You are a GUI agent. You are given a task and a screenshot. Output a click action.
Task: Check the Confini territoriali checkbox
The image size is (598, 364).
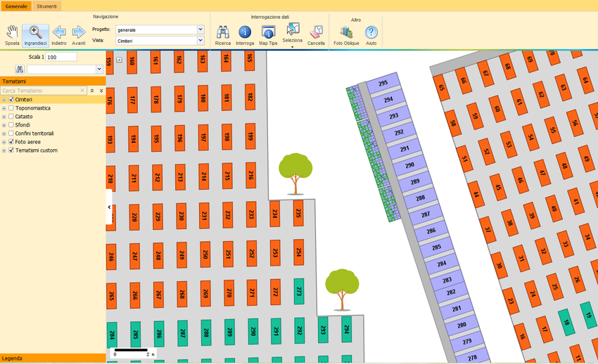pos(11,134)
